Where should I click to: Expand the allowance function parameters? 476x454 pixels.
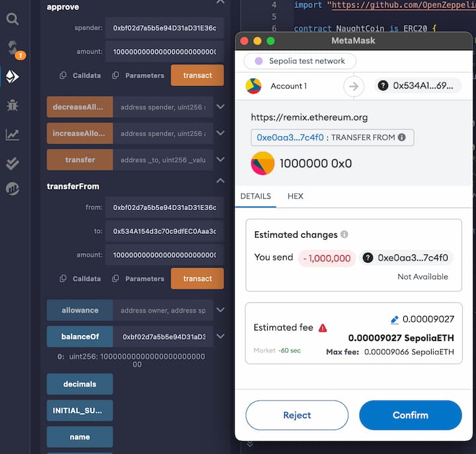point(221,310)
